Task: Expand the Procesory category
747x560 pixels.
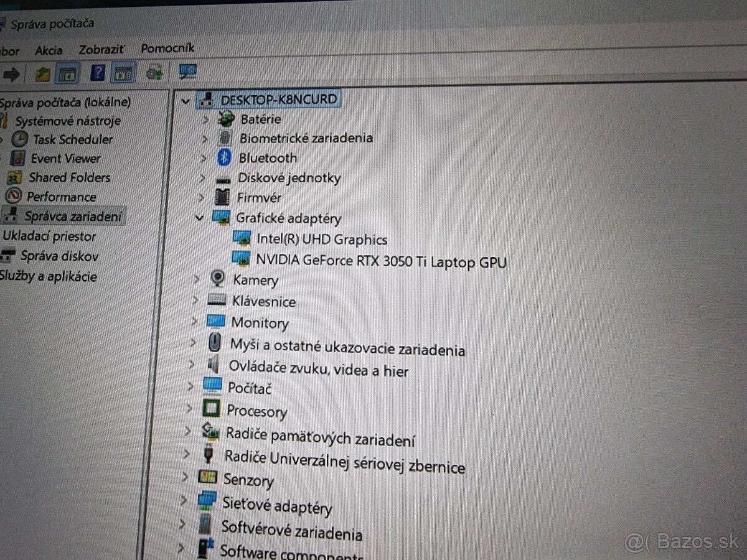Action: click(x=189, y=409)
